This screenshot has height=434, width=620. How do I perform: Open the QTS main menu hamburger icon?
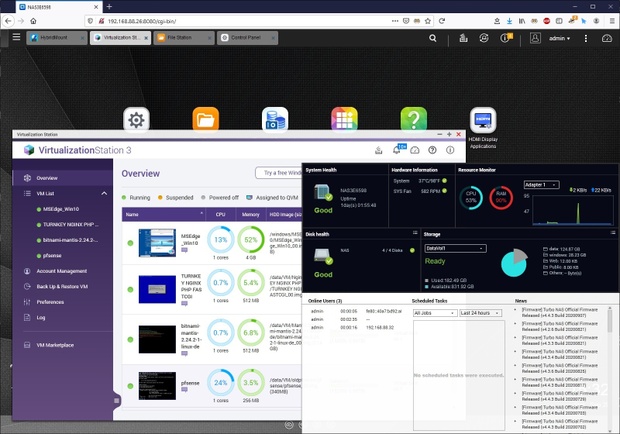(x=16, y=37)
